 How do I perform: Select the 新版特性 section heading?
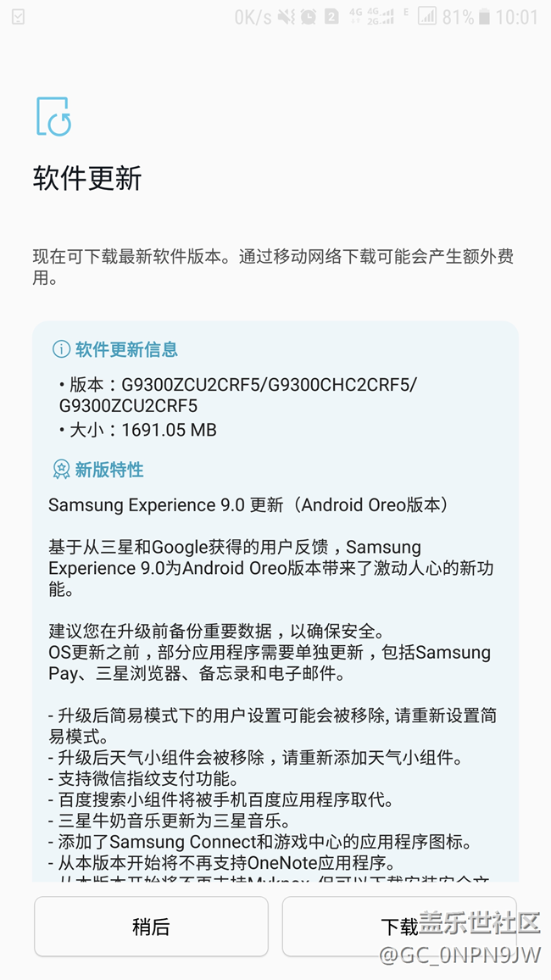tap(109, 470)
